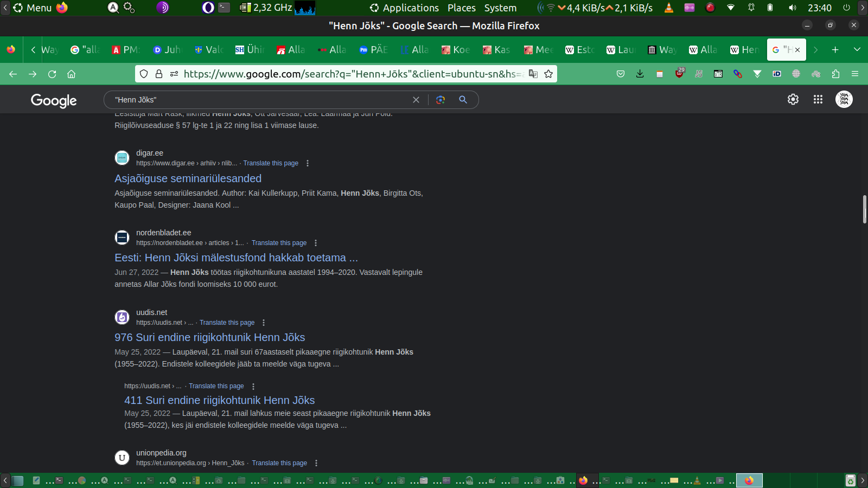Focus the Google search input field
The height and width of the screenshot is (488, 868).
tap(260, 100)
